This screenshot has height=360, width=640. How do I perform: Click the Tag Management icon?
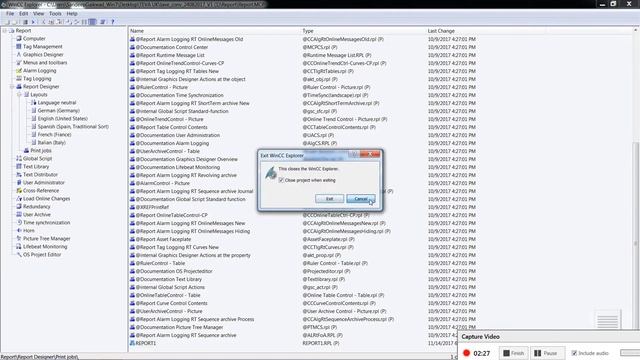[x=19, y=47]
